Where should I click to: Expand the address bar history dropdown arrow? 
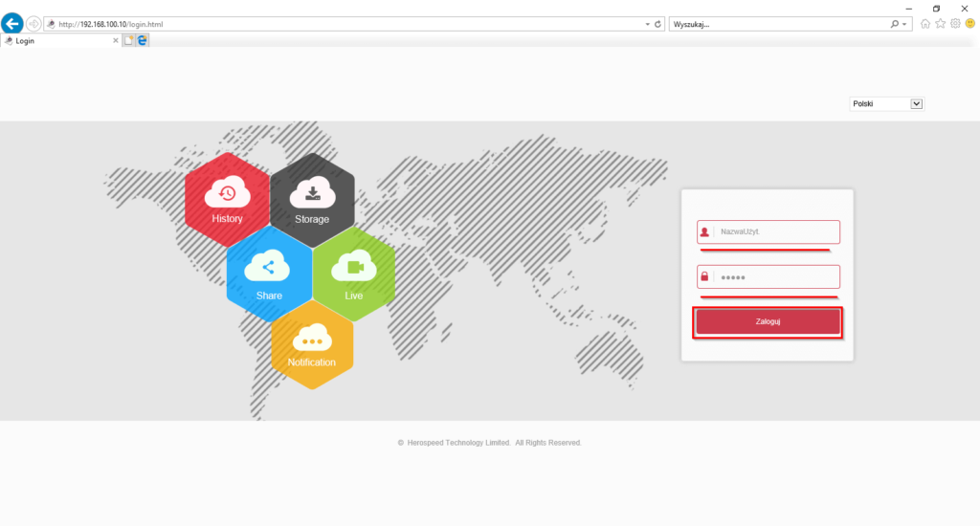[647, 24]
